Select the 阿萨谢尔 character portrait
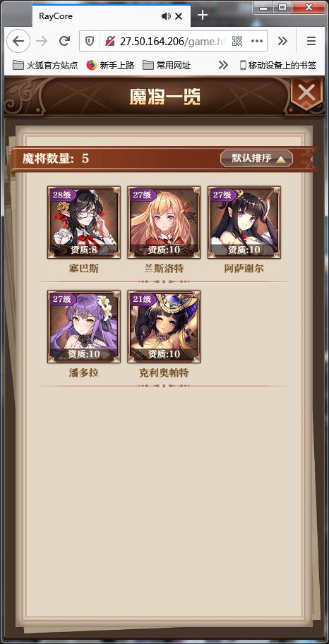Screen dimensions: 329x644 point(244,223)
